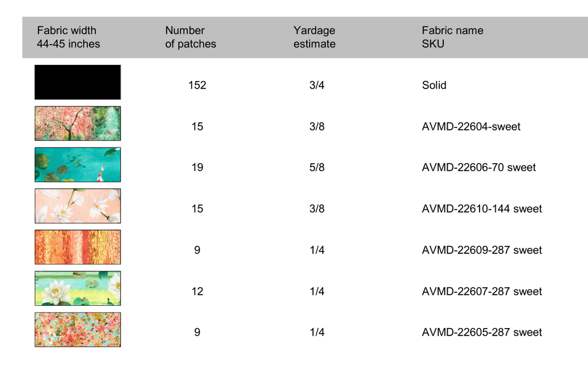Select the AVMD-22609-287 sweet fabric name

coord(482,250)
